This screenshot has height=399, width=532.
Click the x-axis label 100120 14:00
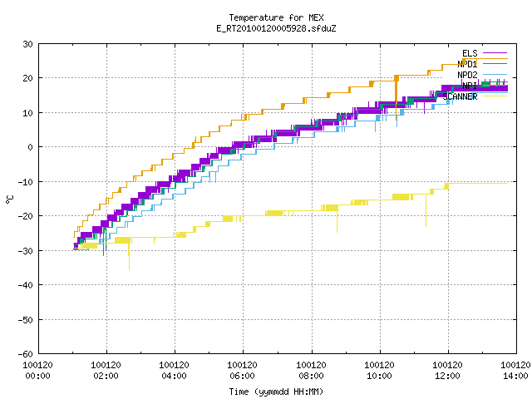(x=515, y=371)
